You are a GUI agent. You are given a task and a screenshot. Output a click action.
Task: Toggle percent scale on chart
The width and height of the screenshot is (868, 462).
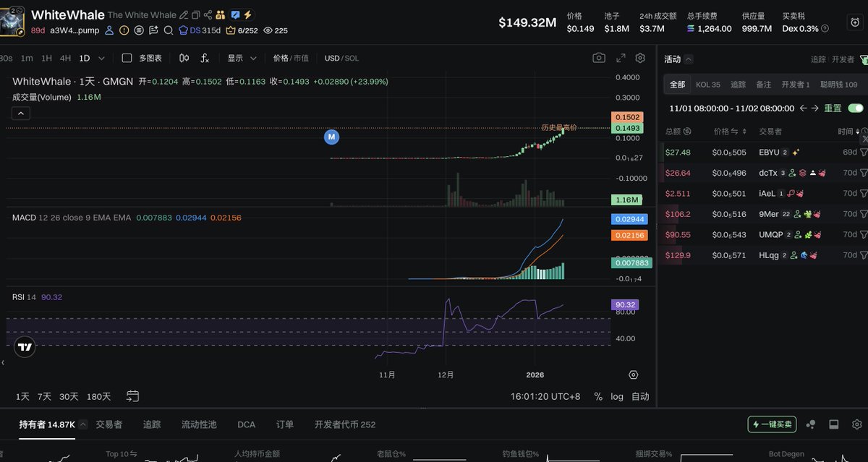(x=598, y=396)
